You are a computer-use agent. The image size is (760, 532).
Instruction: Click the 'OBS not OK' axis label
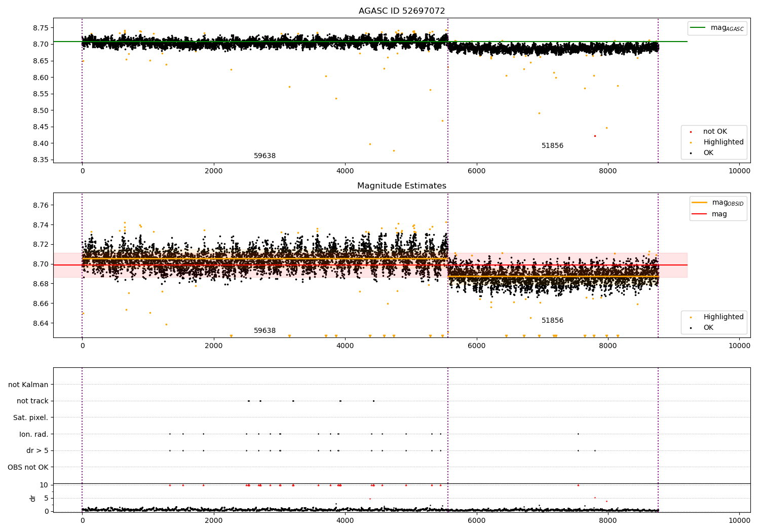(x=28, y=467)
